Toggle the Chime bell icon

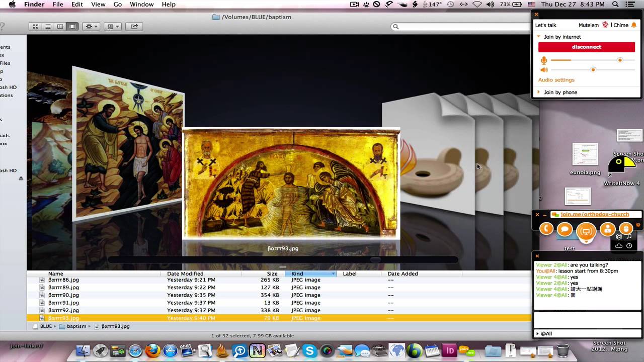coord(634,25)
